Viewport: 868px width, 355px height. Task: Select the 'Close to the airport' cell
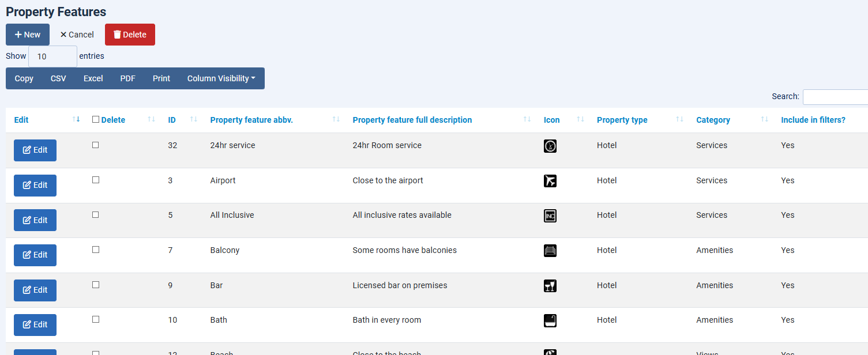(388, 180)
